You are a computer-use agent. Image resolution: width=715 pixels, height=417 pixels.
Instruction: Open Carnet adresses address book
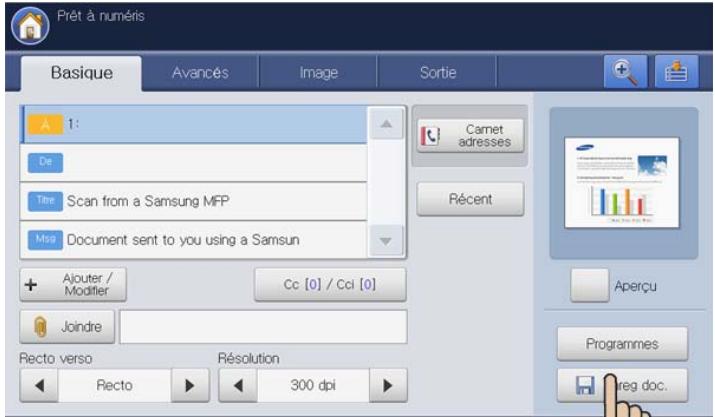470,136
